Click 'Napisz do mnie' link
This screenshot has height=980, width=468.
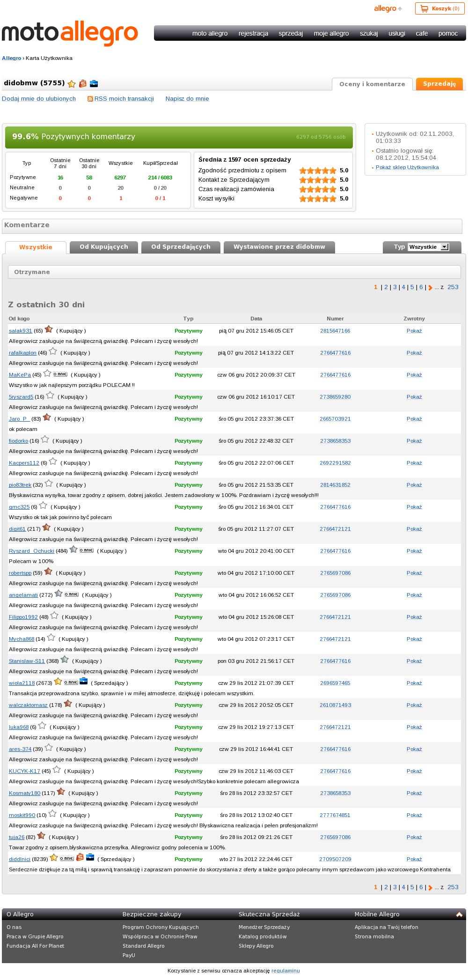187,99
